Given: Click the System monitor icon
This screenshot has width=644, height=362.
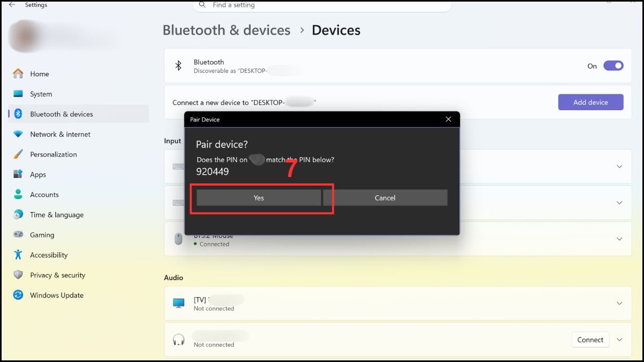Looking at the screenshot, I should (x=18, y=94).
